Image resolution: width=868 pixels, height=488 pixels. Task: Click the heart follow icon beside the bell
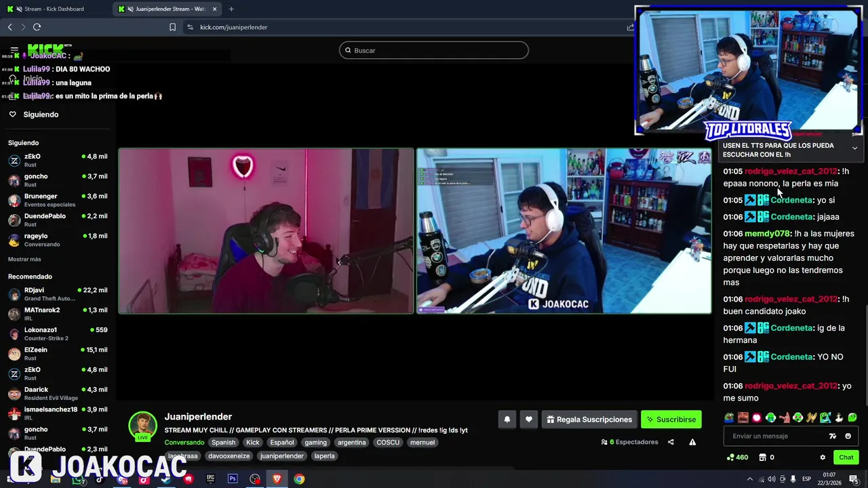pos(529,420)
